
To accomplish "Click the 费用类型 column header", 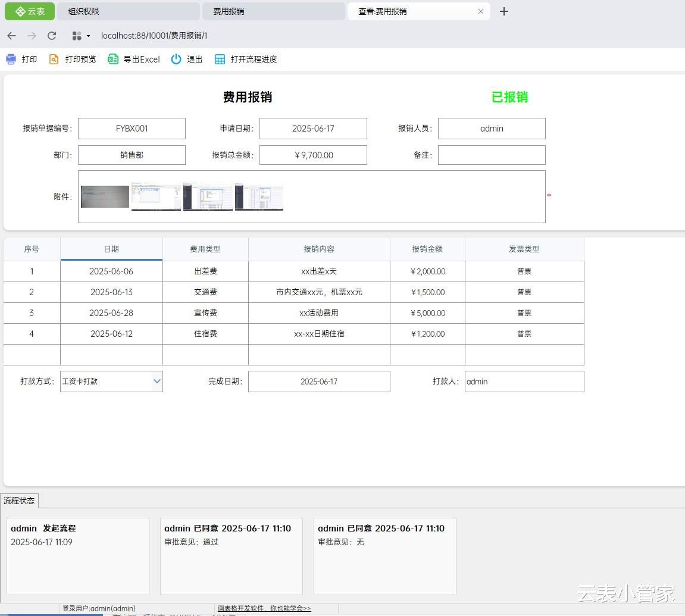I will point(205,249).
